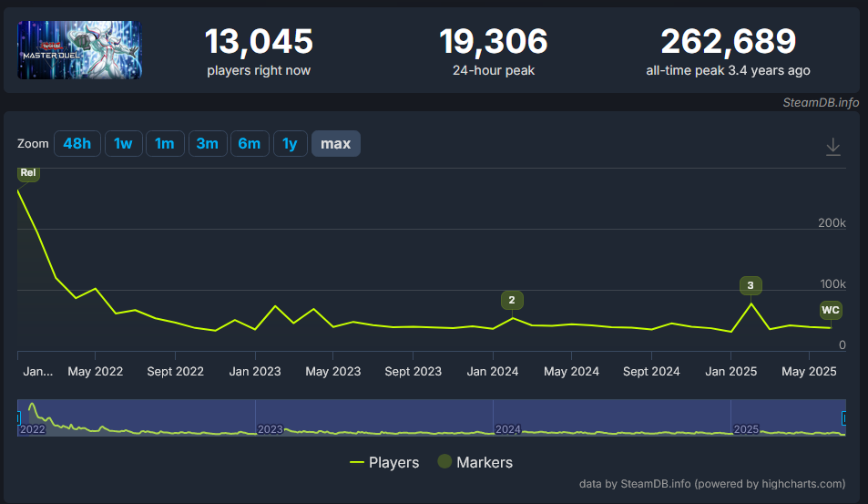Screen dimensions: 868x504
Task: Click the Jan 2023 axis label
Action: click(255, 372)
